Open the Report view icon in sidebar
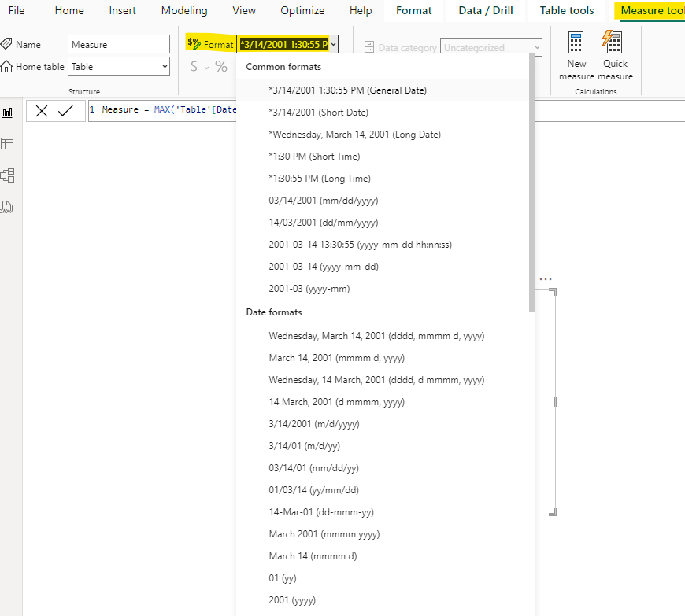The image size is (685, 616). click(x=7, y=113)
